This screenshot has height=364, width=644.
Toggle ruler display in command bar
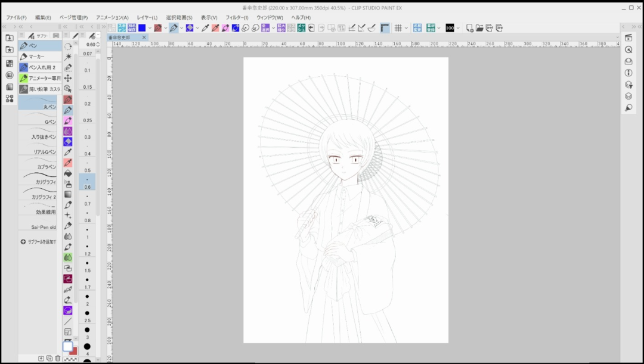point(385,28)
